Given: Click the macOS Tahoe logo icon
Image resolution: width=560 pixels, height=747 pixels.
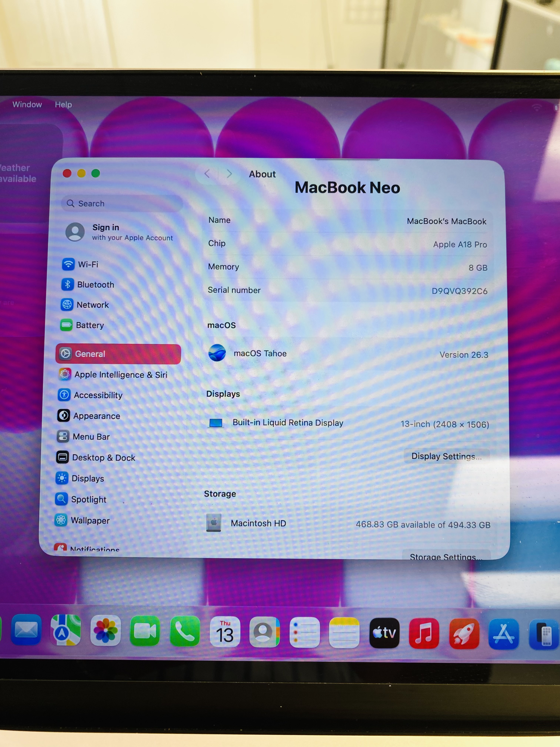Looking at the screenshot, I should coord(217,353).
